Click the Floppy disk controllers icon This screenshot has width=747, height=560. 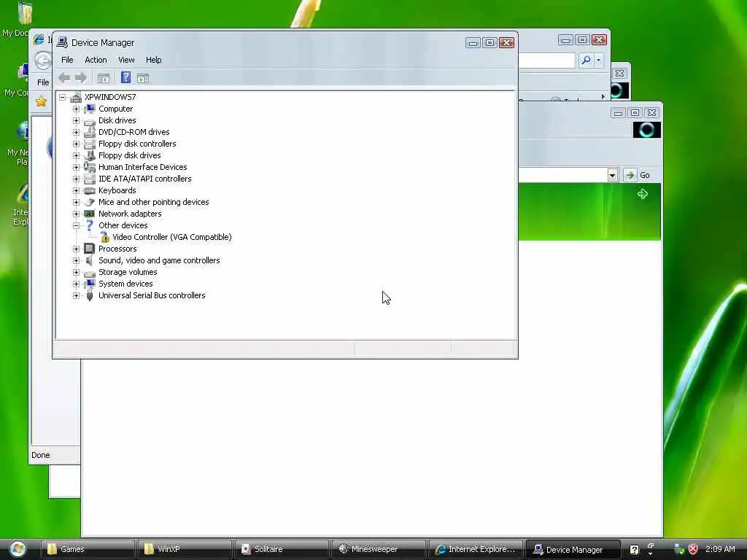click(x=90, y=144)
